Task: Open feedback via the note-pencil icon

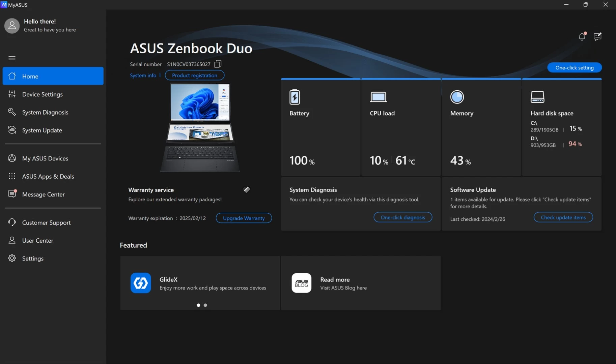Action: [x=597, y=36]
